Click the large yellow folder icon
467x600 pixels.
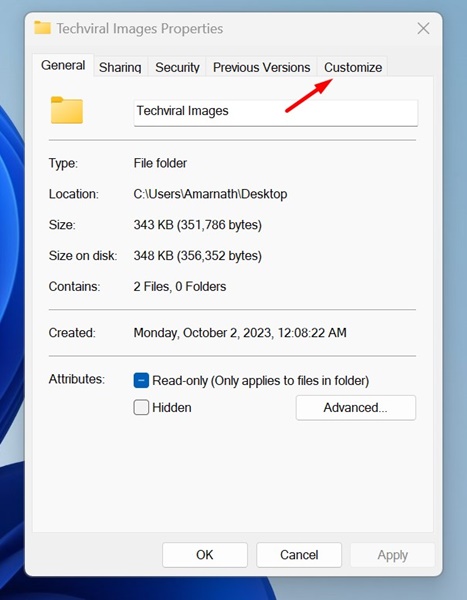pyautogui.click(x=67, y=110)
